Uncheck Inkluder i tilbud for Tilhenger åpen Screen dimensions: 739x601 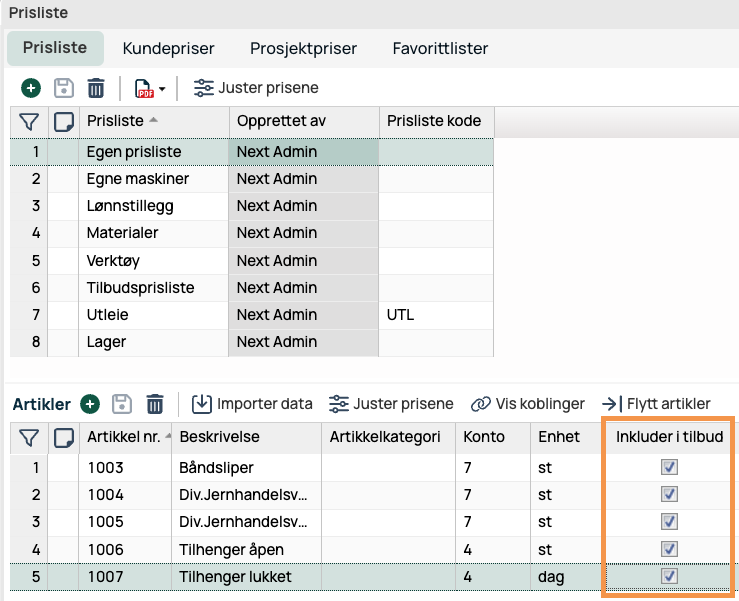click(x=669, y=549)
